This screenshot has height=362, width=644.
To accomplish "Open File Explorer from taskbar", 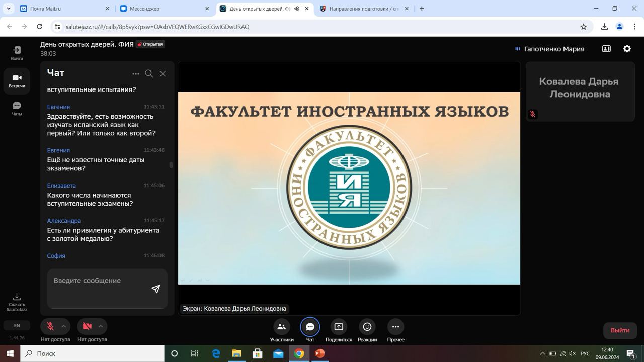I will [x=236, y=353].
